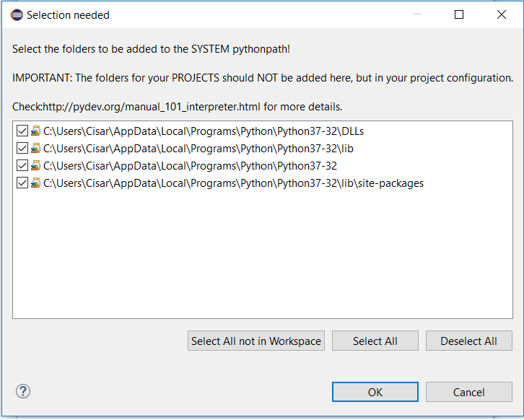
Task: Click the folder icon beside DLLs path
Action: (x=35, y=131)
